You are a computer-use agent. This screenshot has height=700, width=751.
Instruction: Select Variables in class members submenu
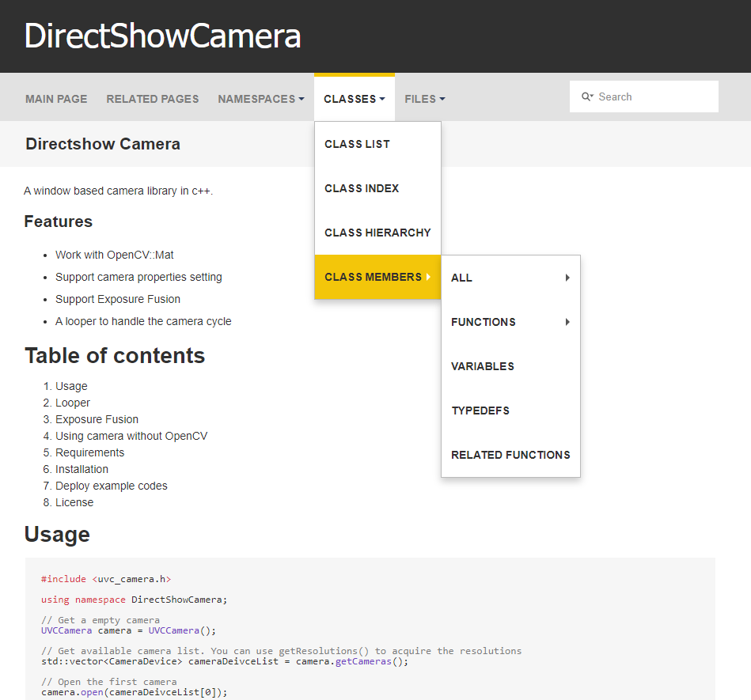pyautogui.click(x=483, y=366)
